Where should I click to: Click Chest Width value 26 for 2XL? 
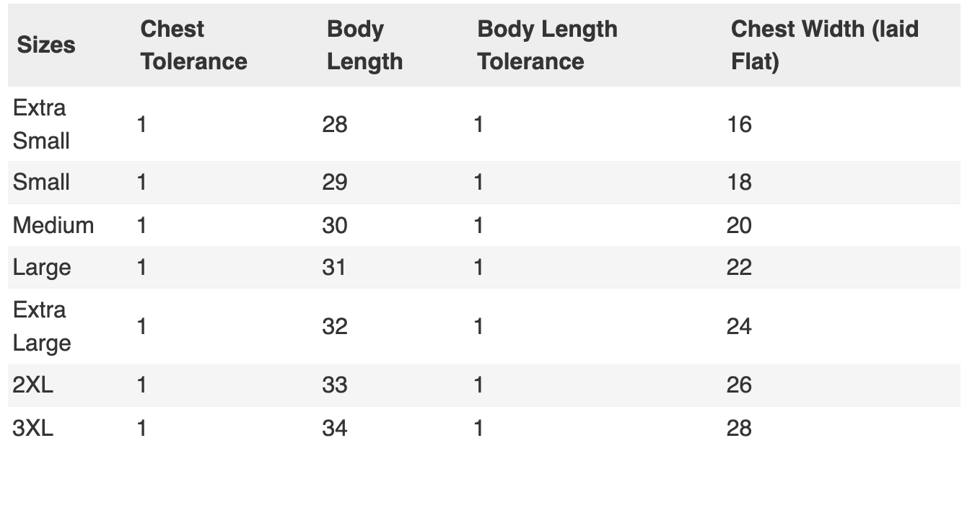(739, 385)
